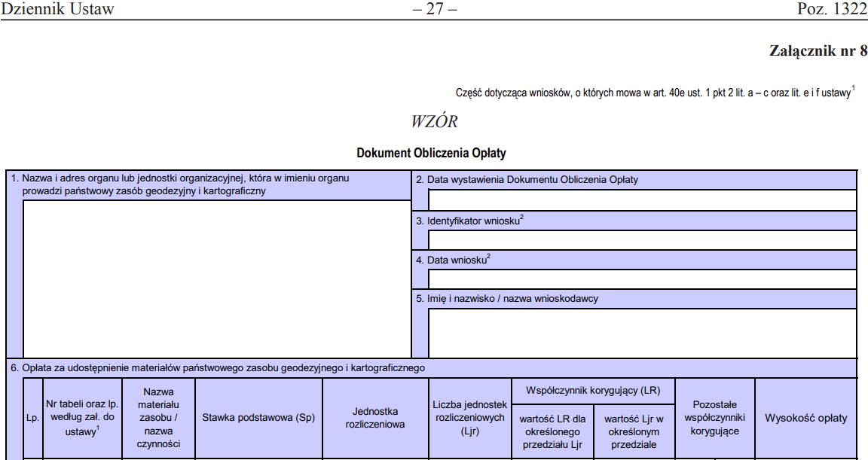868x460 pixels.
Task: Click the 'Imię i nazwisko / nazwa wnioskodawcy' box
Action: (x=642, y=333)
